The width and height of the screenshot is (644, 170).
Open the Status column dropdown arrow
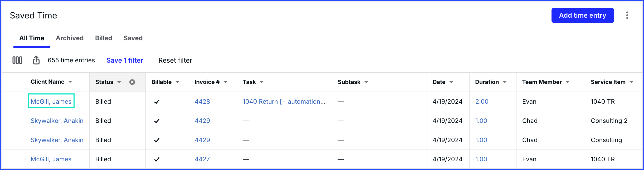click(x=119, y=82)
